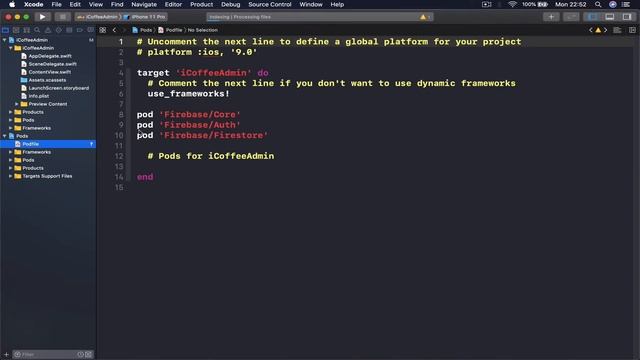Collapse the Pods project

pos(4,136)
